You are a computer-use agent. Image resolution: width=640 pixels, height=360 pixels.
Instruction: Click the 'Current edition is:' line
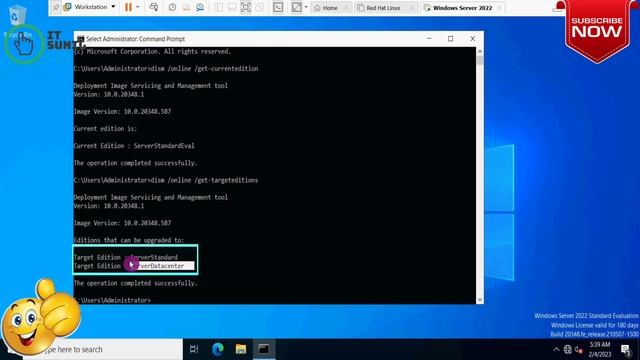click(x=105, y=129)
